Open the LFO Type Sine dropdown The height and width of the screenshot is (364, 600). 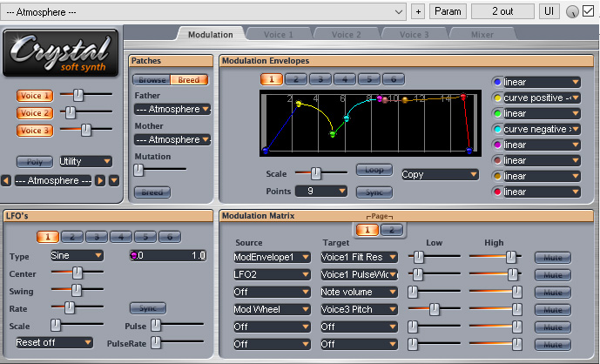(x=77, y=255)
